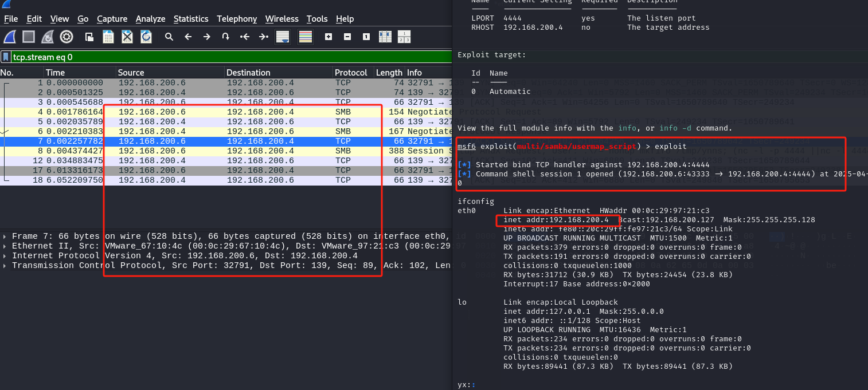The height and width of the screenshot is (390, 868).
Task: Expand Transmission Control Protocol details
Action: coord(5,265)
